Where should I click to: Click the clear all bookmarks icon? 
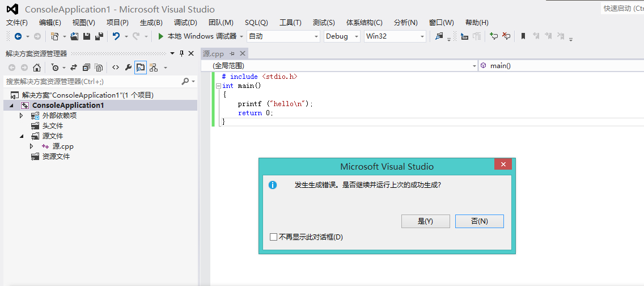point(561,36)
